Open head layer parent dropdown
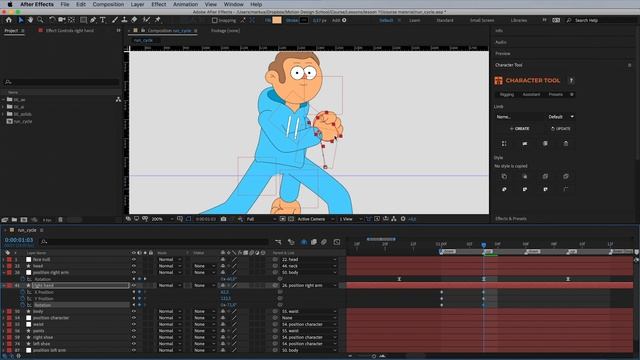The width and height of the screenshot is (640, 360). [x=309, y=266]
